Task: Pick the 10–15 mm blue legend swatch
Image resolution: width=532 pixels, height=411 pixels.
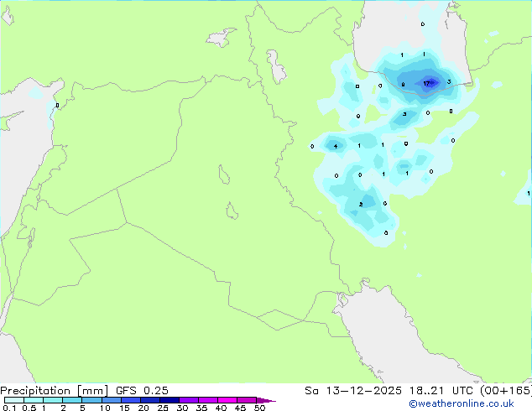Action: (x=112, y=400)
